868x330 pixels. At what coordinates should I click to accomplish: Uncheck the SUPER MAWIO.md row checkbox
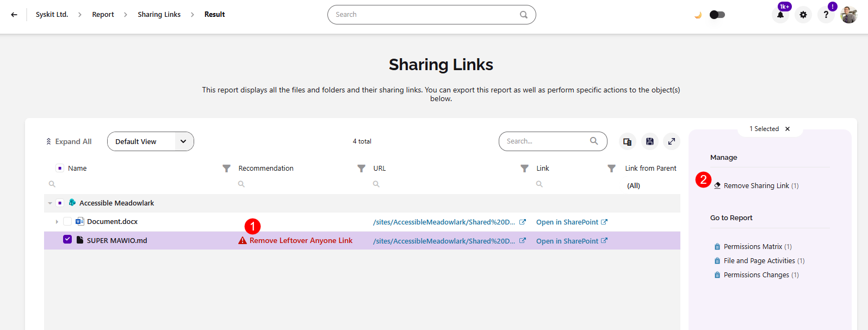point(67,239)
